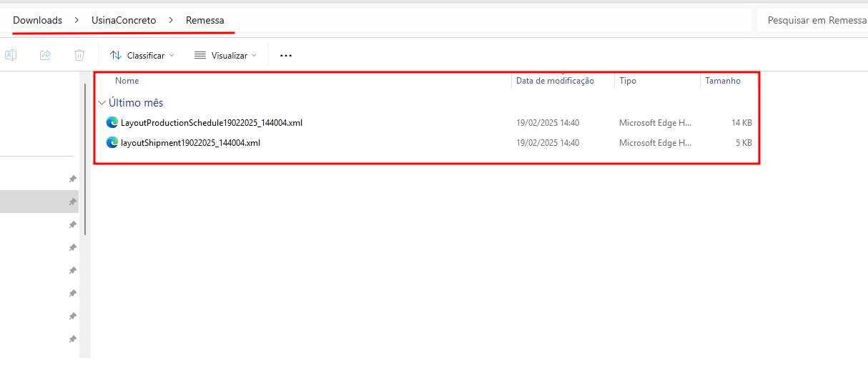The height and width of the screenshot is (371, 868).
Task: Sort by Data de modificação column
Action: (556, 81)
